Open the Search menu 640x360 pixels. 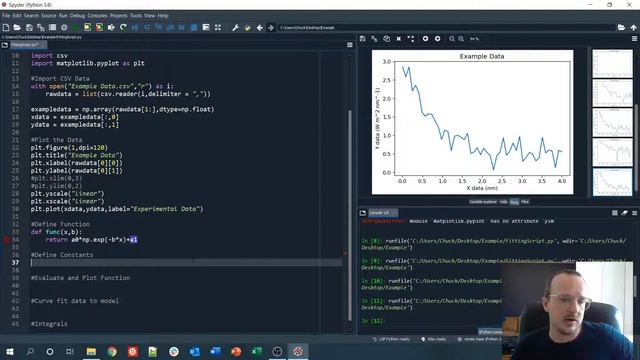31,16
